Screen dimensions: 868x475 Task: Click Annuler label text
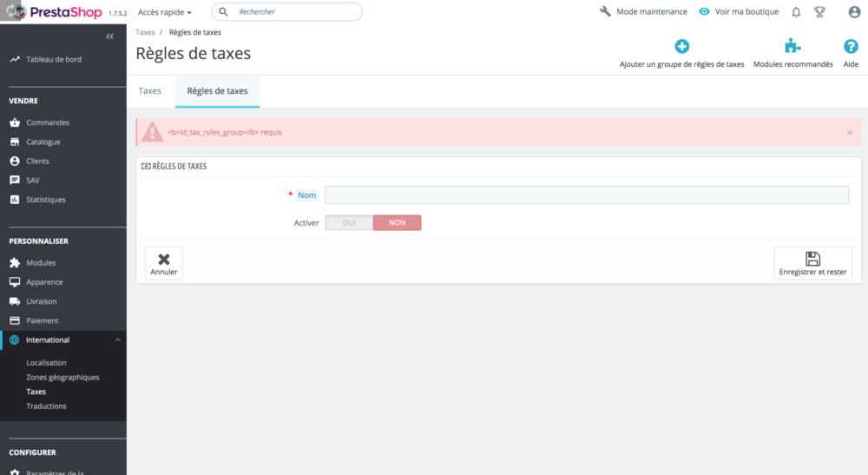pos(164,272)
